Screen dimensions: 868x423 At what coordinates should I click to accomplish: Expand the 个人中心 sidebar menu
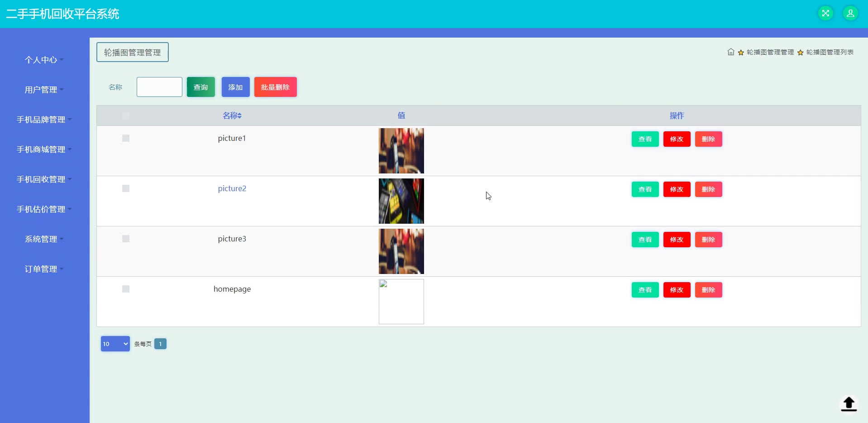(x=44, y=60)
